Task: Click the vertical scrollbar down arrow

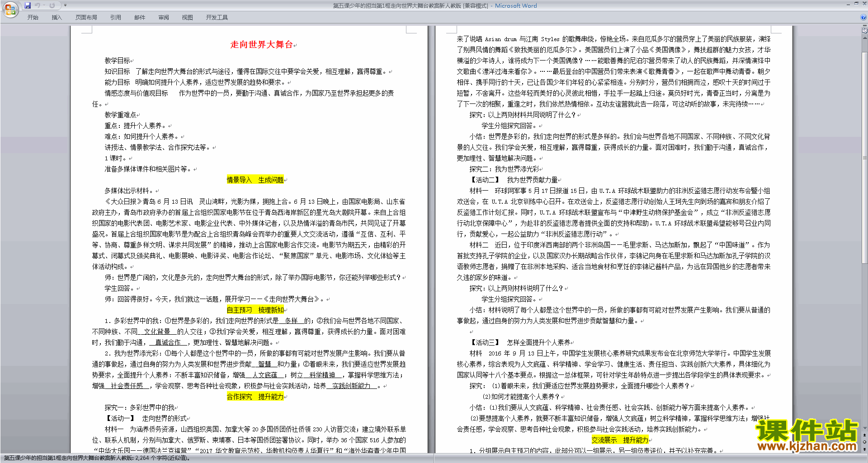Action: [865, 428]
